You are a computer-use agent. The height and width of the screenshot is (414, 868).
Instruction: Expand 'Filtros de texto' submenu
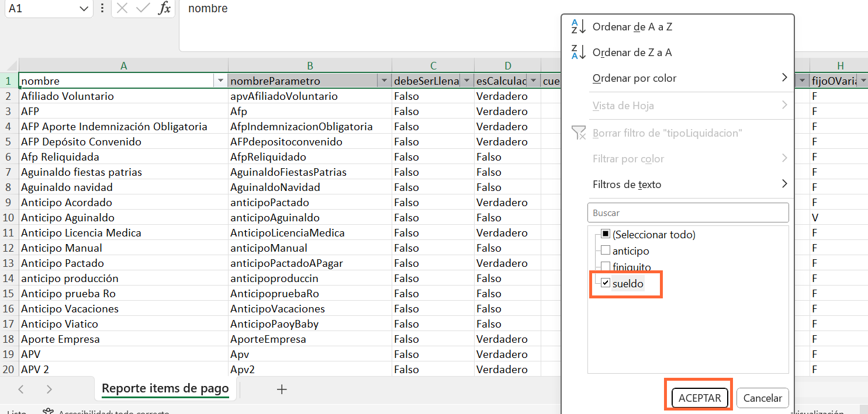pos(690,185)
